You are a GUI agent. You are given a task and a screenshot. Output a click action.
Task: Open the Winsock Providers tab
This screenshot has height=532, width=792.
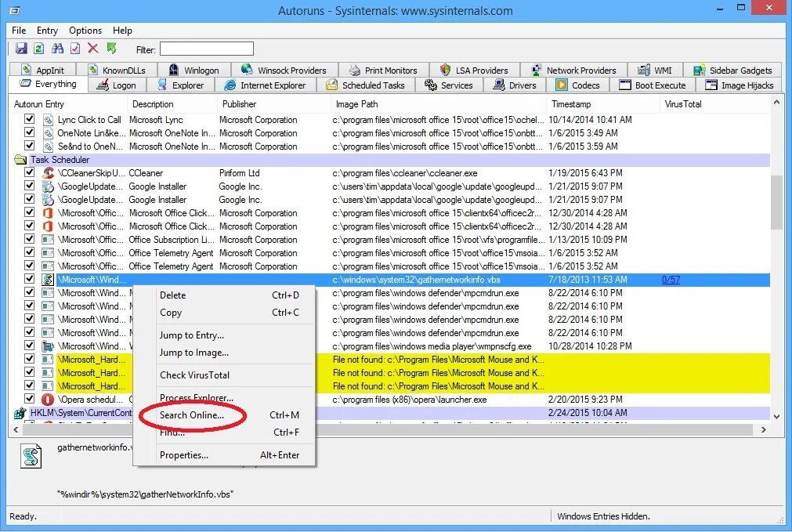[284, 71]
